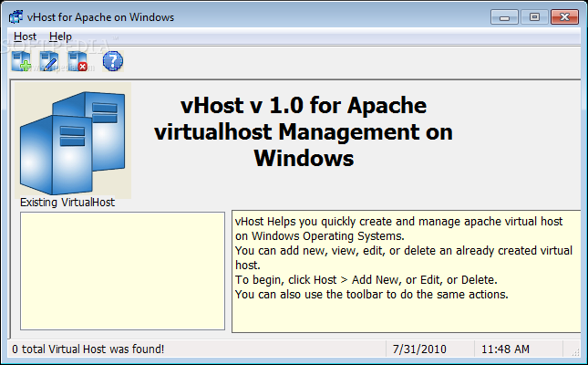Open help with the question mark icon
Image resolution: width=588 pixels, height=365 pixels.
coord(113,61)
